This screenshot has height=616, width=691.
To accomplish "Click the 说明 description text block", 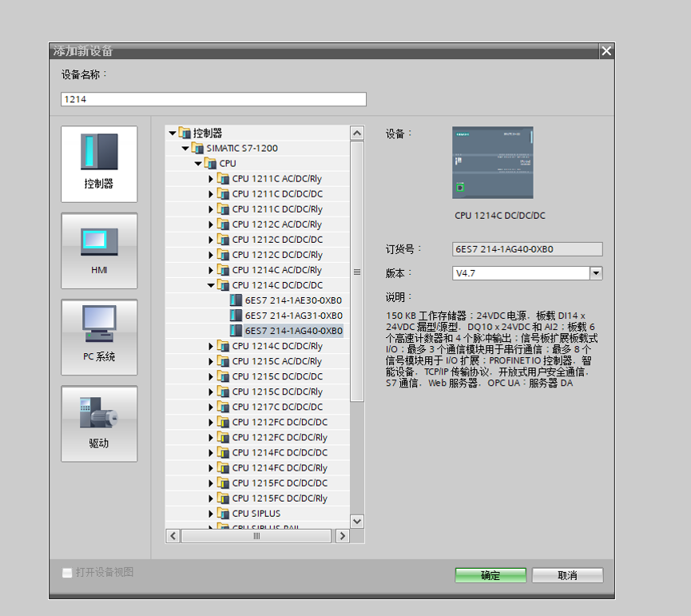I will click(491, 349).
